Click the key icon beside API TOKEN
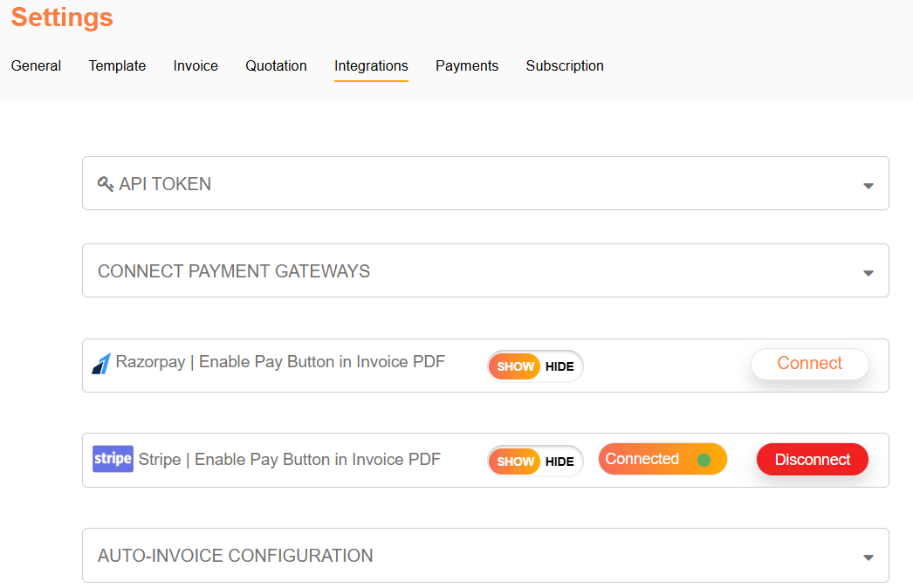Screen dimensions: 913x588 pyautogui.click(x=106, y=184)
